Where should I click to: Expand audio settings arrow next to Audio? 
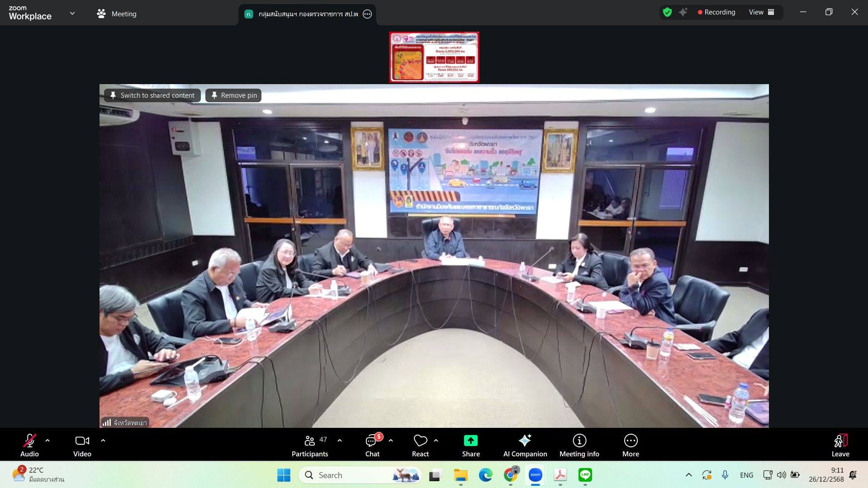click(x=47, y=441)
